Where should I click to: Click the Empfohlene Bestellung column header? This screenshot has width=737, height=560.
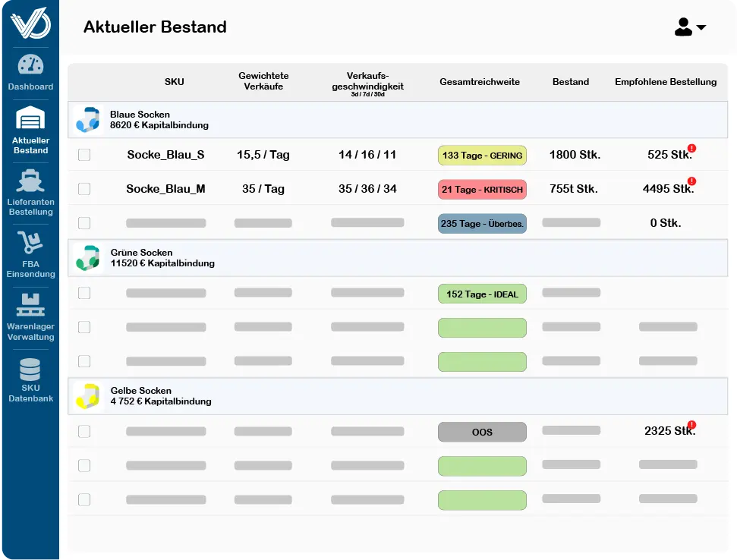click(x=666, y=82)
